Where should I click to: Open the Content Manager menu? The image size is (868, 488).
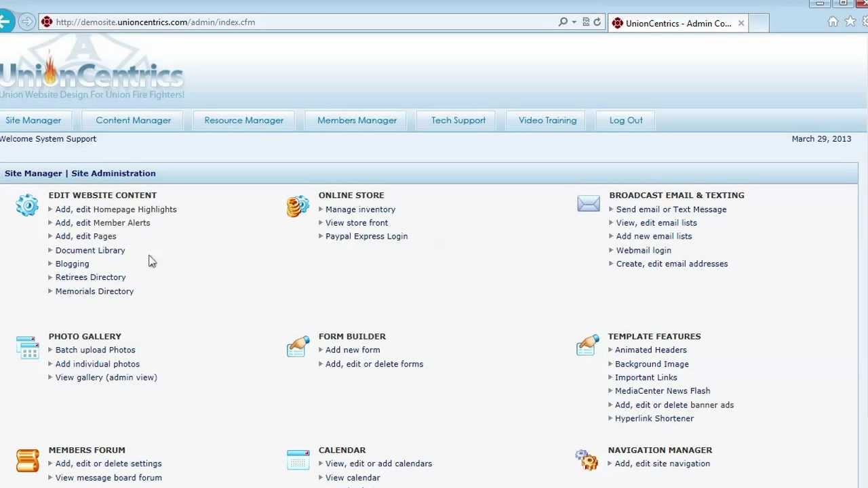tap(134, 120)
